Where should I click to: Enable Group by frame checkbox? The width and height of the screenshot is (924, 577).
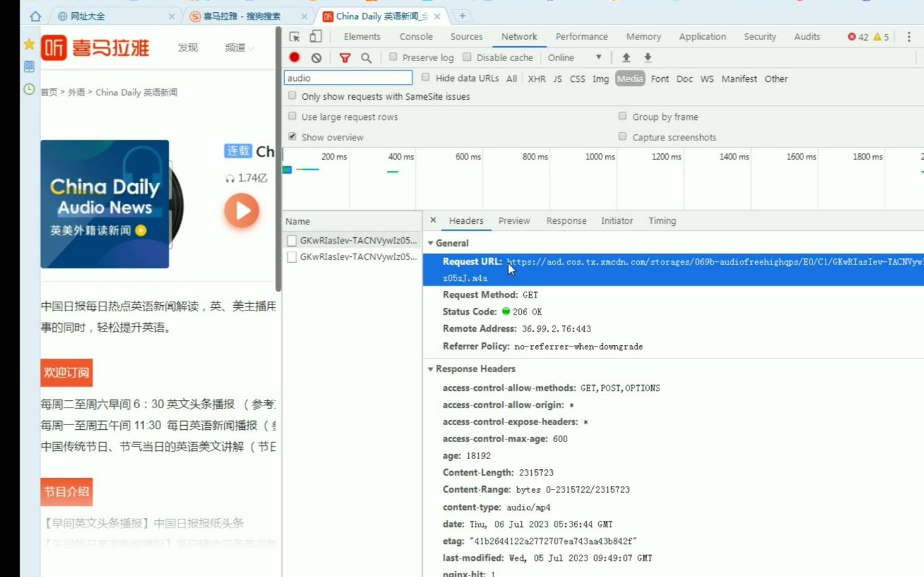622,116
